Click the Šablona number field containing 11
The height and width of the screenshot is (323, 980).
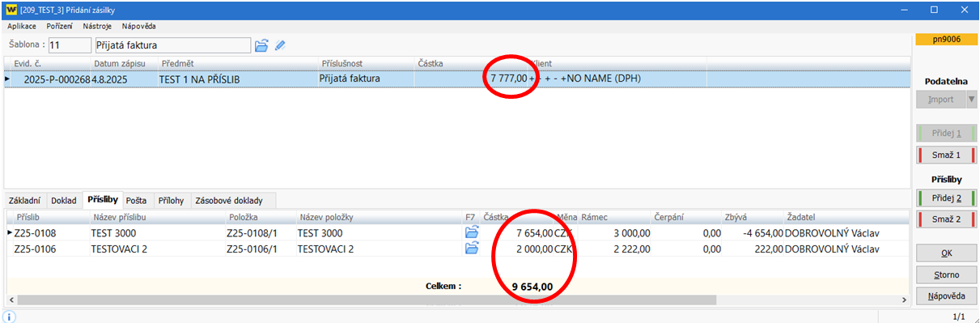point(70,45)
